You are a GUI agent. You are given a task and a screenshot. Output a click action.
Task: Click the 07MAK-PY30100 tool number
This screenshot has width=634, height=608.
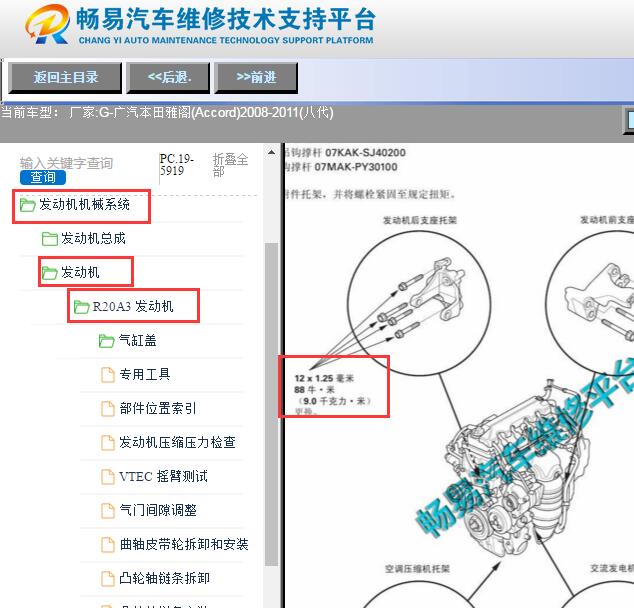356,167
